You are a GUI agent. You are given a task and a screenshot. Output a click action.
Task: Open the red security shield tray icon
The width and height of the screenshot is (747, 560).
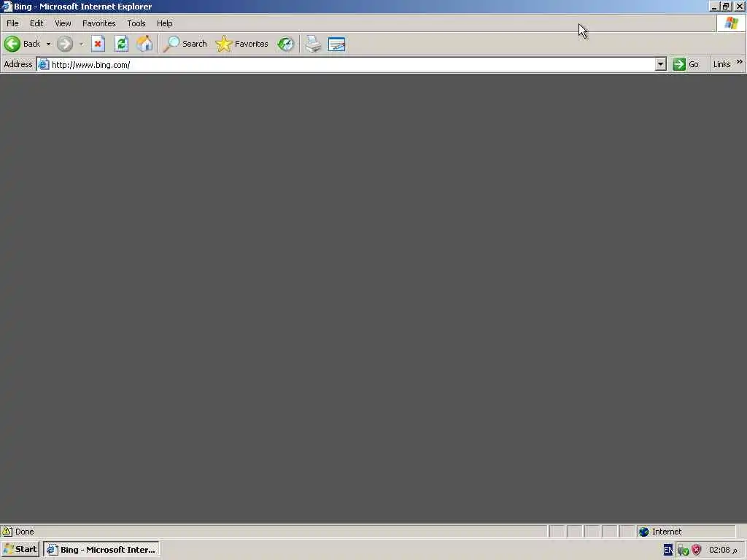click(x=697, y=550)
